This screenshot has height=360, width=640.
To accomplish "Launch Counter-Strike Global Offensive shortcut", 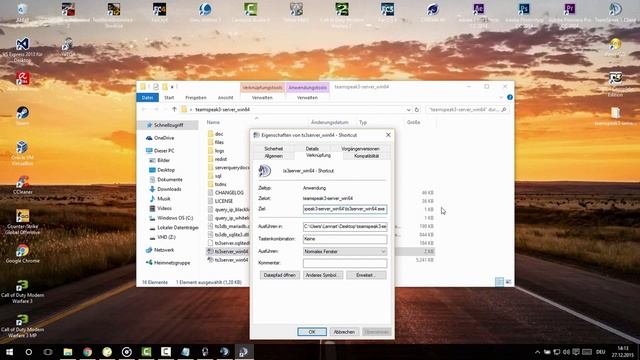I will point(22,222).
